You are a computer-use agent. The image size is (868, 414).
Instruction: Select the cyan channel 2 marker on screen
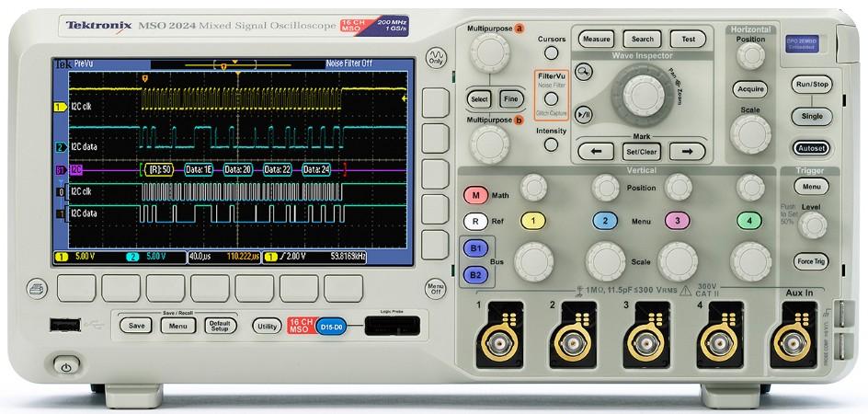(61, 147)
